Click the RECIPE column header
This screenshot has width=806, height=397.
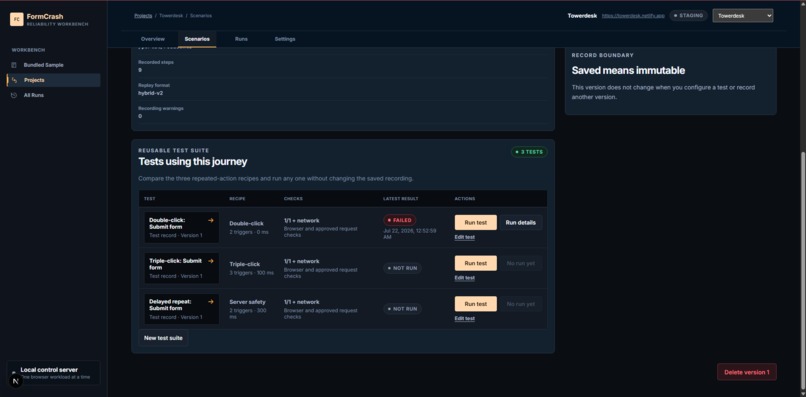point(236,198)
